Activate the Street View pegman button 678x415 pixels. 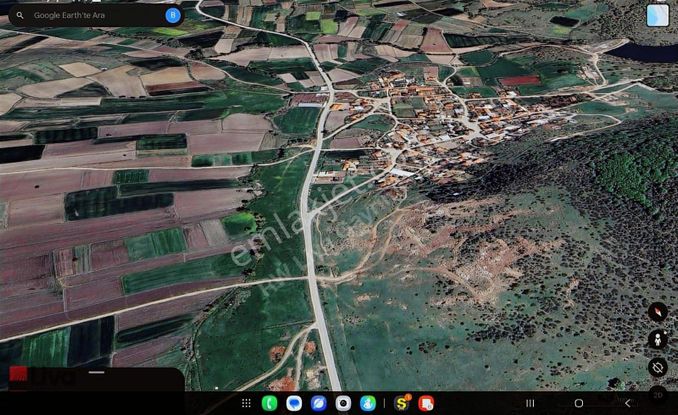click(658, 339)
